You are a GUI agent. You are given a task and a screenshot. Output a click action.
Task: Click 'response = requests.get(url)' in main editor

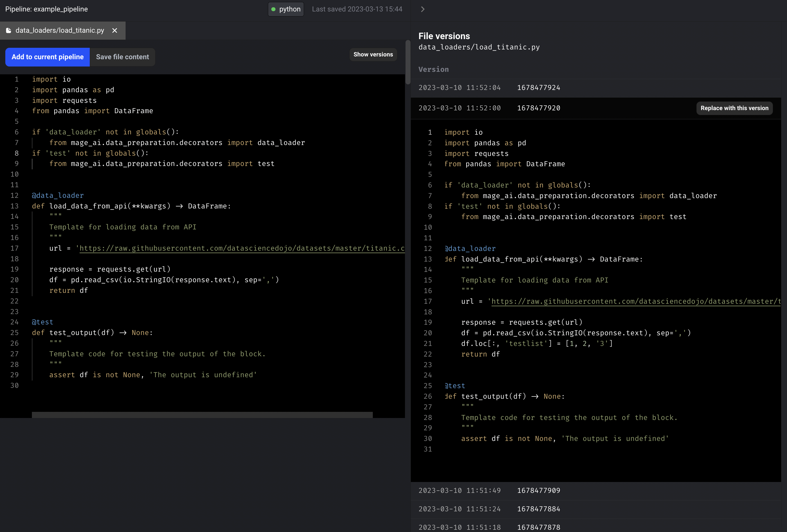[x=110, y=269]
